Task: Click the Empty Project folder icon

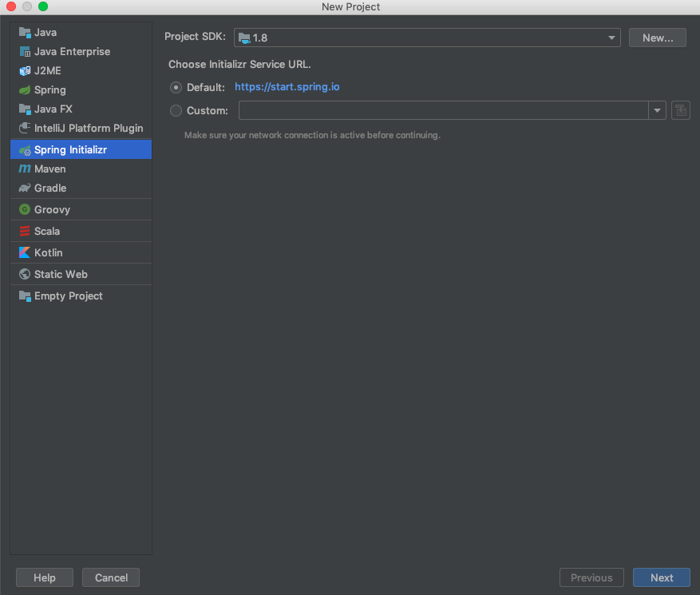Action: pos(25,296)
